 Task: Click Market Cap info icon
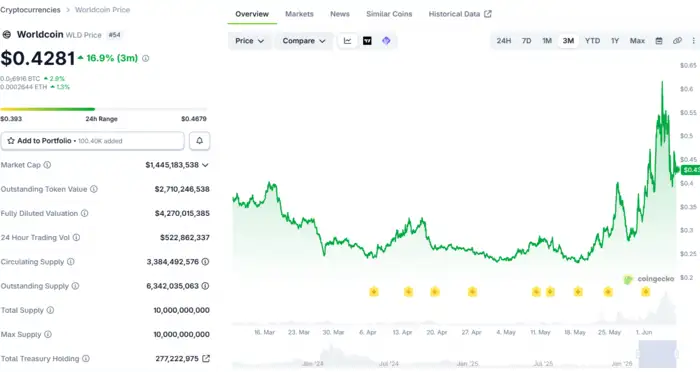47,165
